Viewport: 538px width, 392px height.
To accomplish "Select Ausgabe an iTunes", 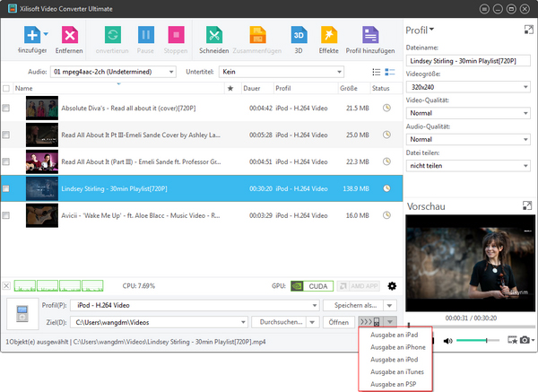I will click(397, 371).
